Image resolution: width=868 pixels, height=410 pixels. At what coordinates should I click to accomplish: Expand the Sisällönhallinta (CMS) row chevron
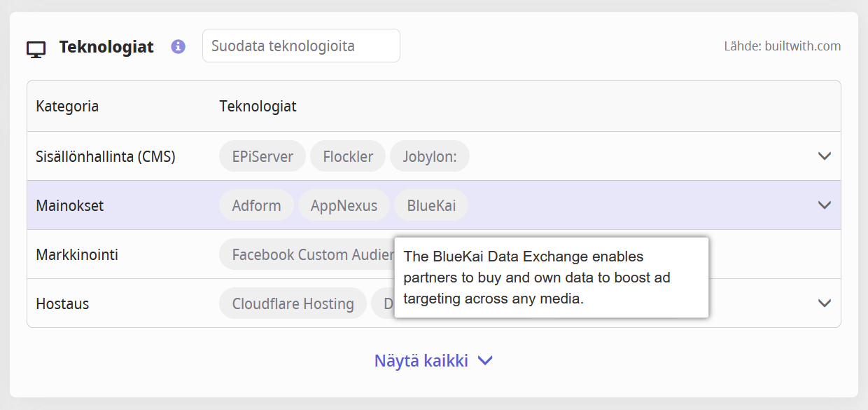[x=825, y=156]
